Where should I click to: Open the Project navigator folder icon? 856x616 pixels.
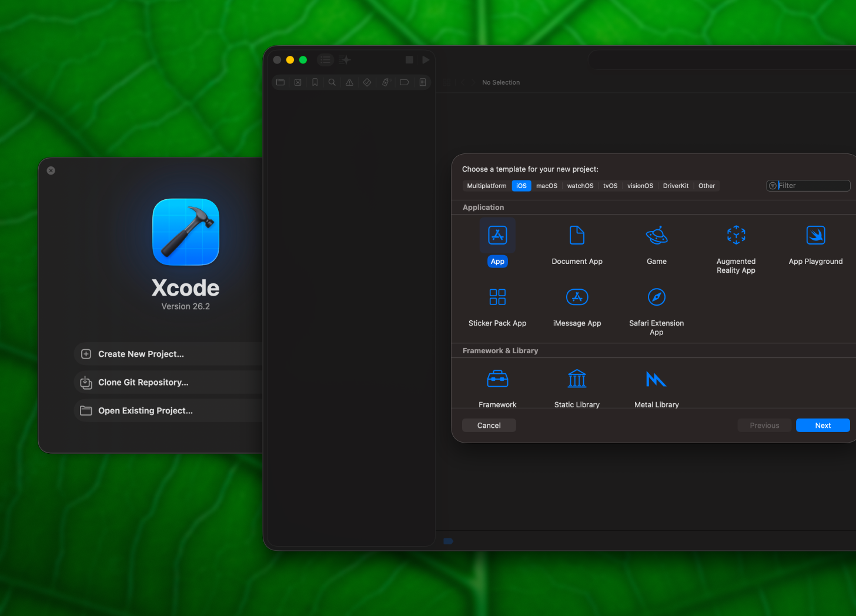click(280, 82)
